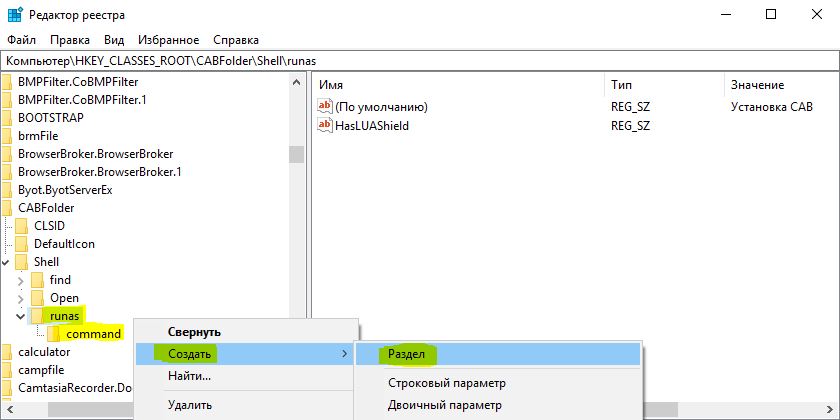Select the DefaultIcon key label

(x=64, y=244)
